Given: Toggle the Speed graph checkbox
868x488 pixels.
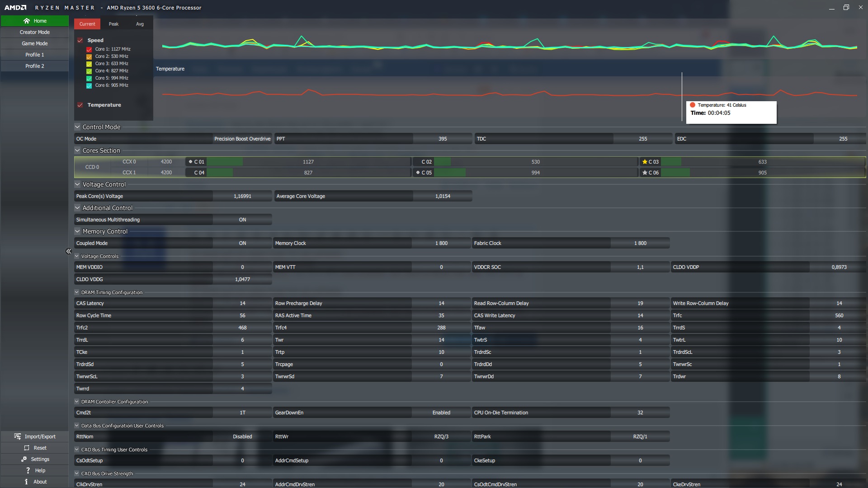Looking at the screenshot, I should click(x=80, y=40).
